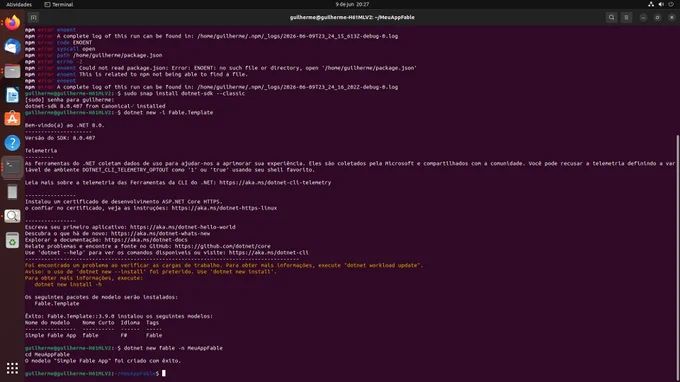The width and height of the screenshot is (680, 382).
Task: Open network status in the top bar
Action: point(651,4)
